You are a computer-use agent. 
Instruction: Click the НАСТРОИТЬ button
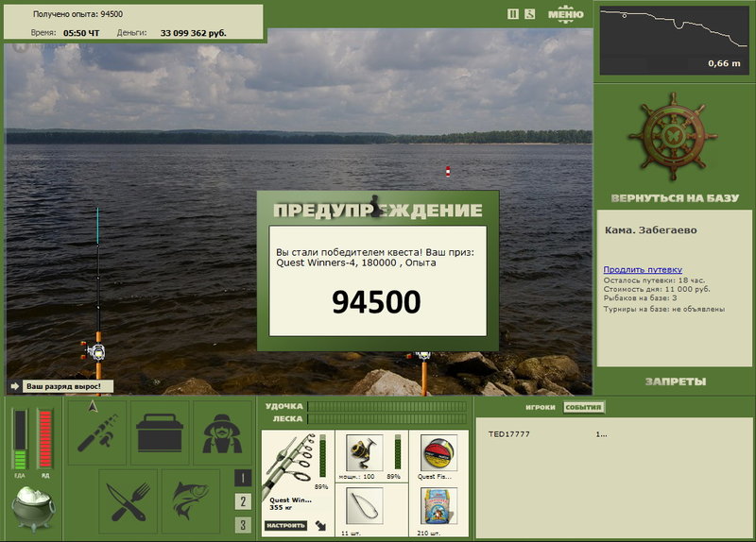286,526
